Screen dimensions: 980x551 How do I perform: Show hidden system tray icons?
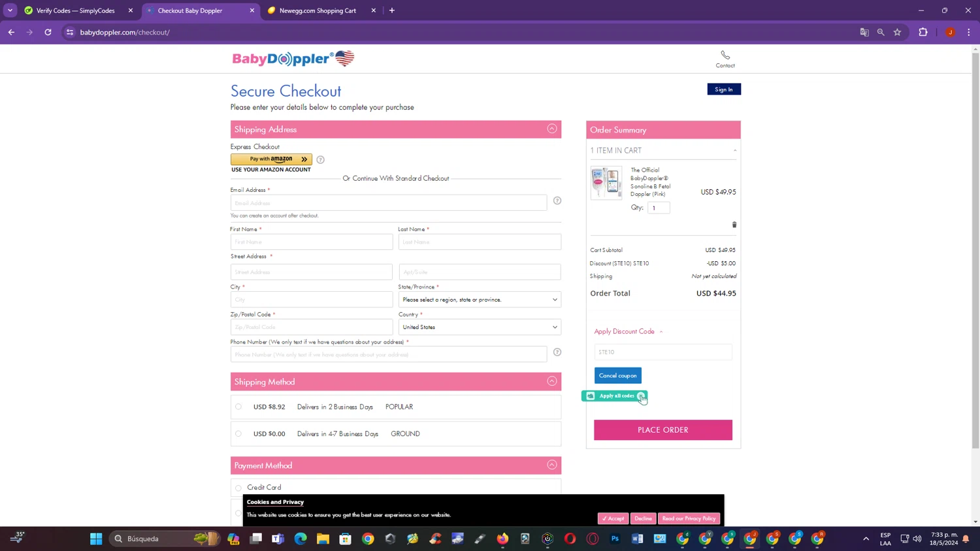coord(866,539)
